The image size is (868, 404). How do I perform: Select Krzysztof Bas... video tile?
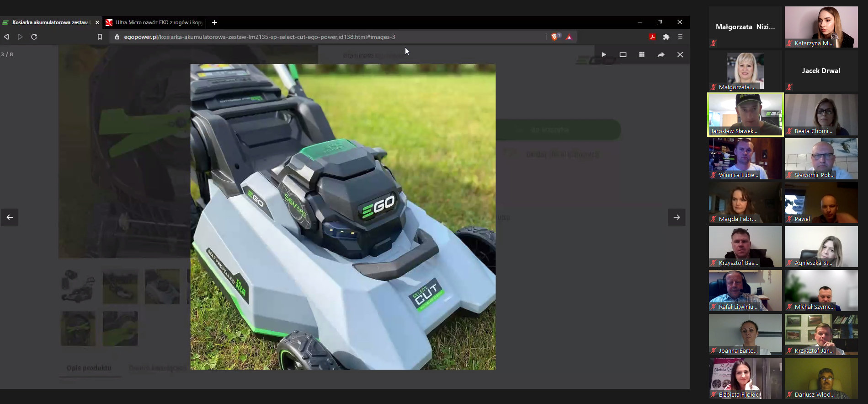point(745,247)
